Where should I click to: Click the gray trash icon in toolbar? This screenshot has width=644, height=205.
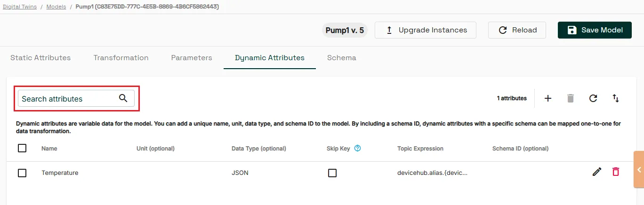[571, 98]
